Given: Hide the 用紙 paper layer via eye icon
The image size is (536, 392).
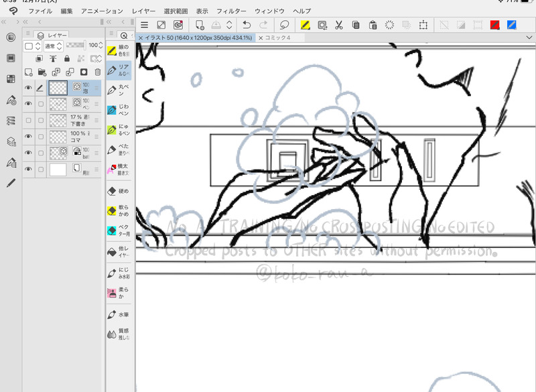Looking at the screenshot, I should pos(28,169).
